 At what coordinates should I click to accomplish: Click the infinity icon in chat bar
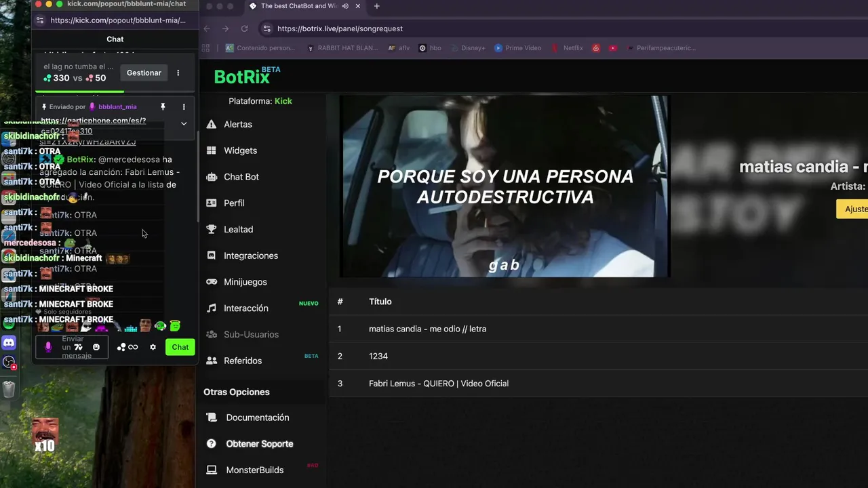click(133, 347)
